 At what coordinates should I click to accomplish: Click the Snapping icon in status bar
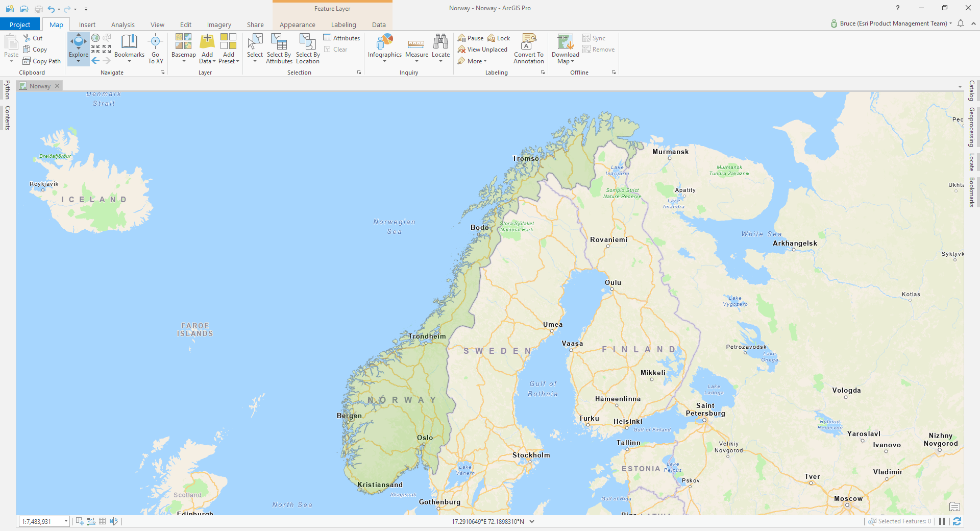(80, 521)
